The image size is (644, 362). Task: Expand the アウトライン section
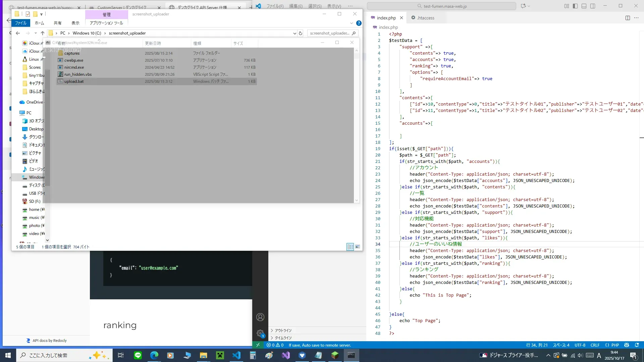point(283,330)
